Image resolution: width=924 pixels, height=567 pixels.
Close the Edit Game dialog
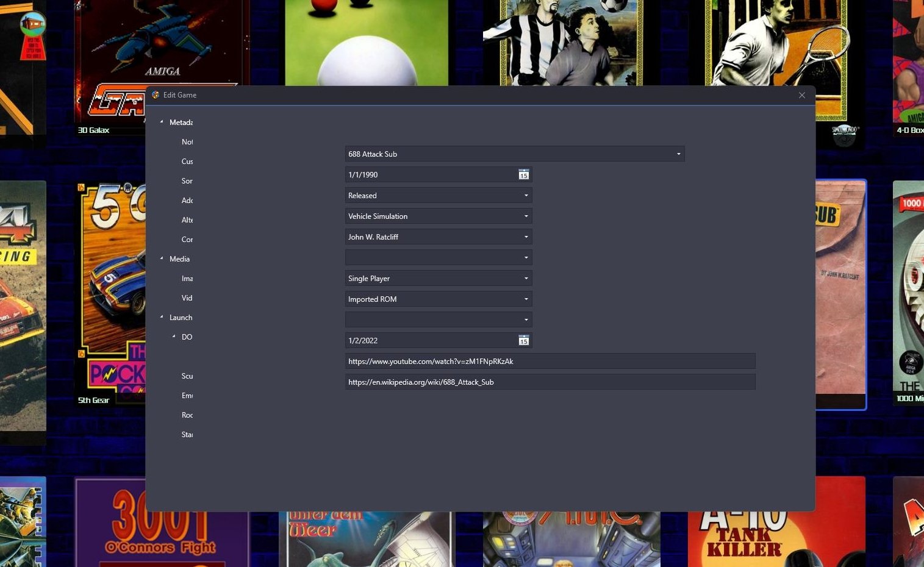pyautogui.click(x=802, y=95)
